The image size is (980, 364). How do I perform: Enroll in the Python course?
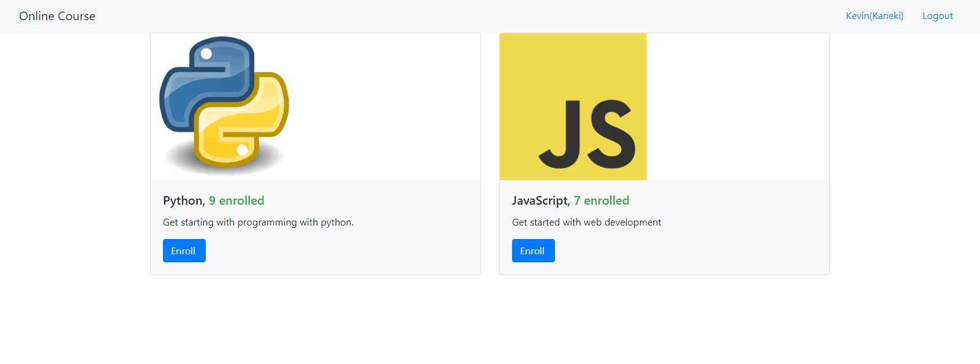pyautogui.click(x=184, y=251)
